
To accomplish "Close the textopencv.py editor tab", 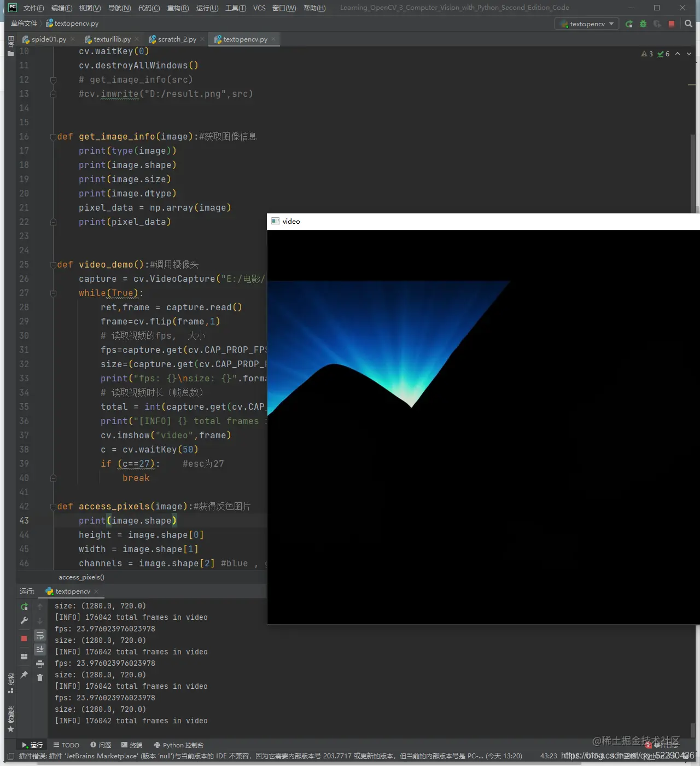I will (273, 39).
